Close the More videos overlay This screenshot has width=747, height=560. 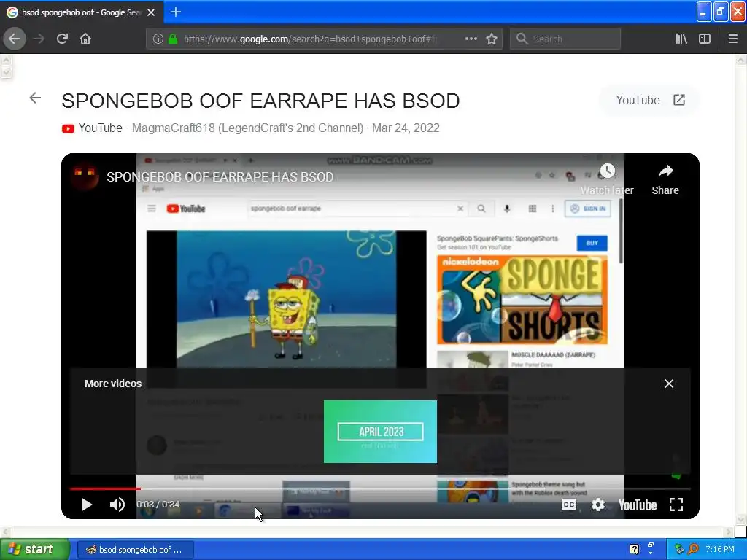(669, 384)
